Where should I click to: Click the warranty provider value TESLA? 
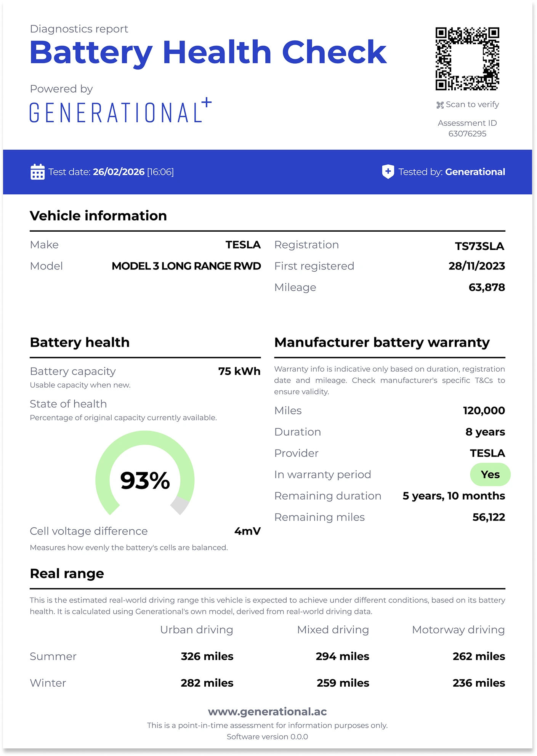point(487,453)
